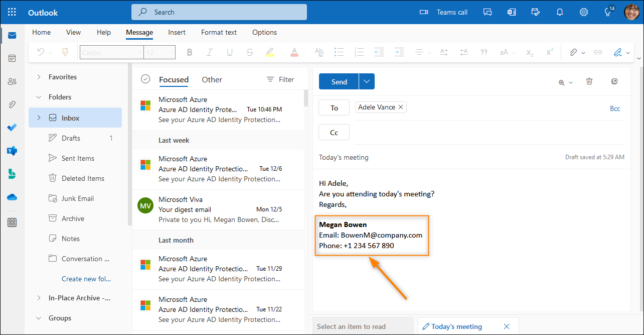The width and height of the screenshot is (644, 335).
Task: Collapse the Folders group
Action: (39, 97)
